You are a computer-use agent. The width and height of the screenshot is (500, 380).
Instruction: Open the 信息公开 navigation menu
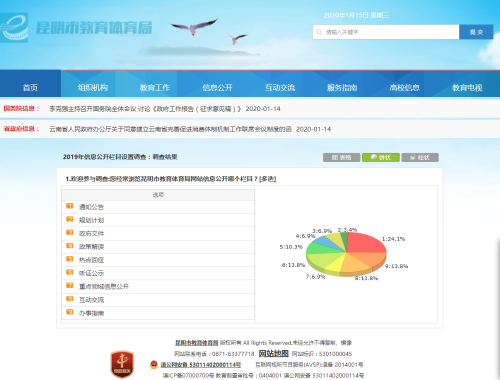217,87
